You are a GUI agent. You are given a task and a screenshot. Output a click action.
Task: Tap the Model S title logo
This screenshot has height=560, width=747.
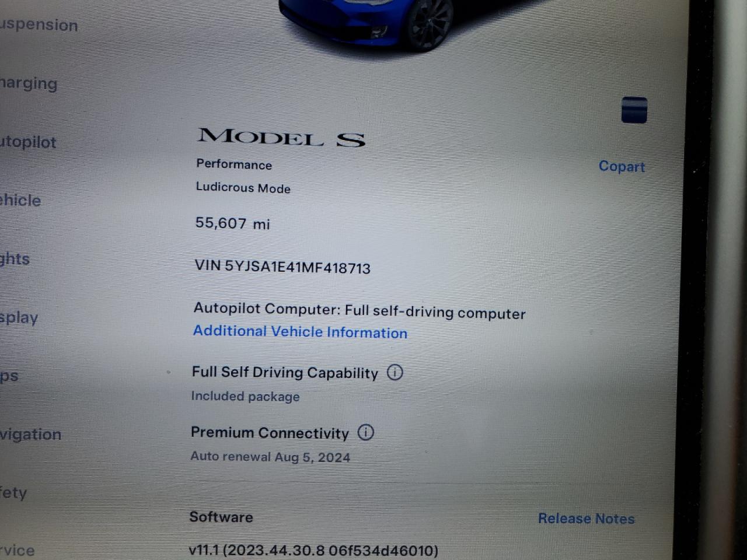coord(282,137)
